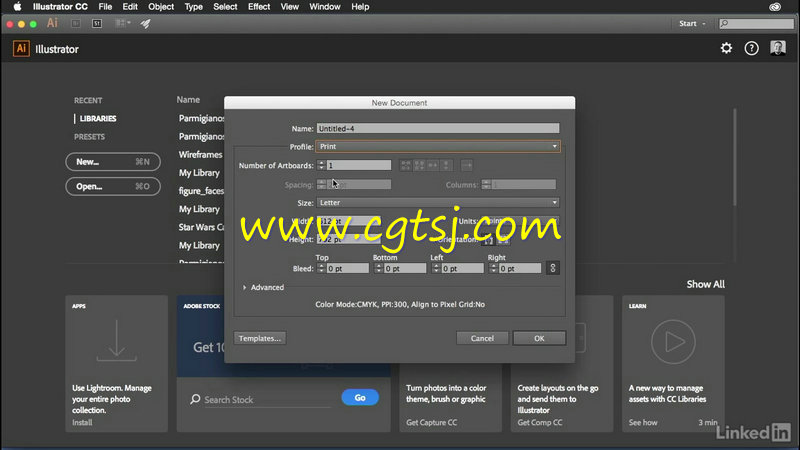Open the Object menu

pos(161,7)
